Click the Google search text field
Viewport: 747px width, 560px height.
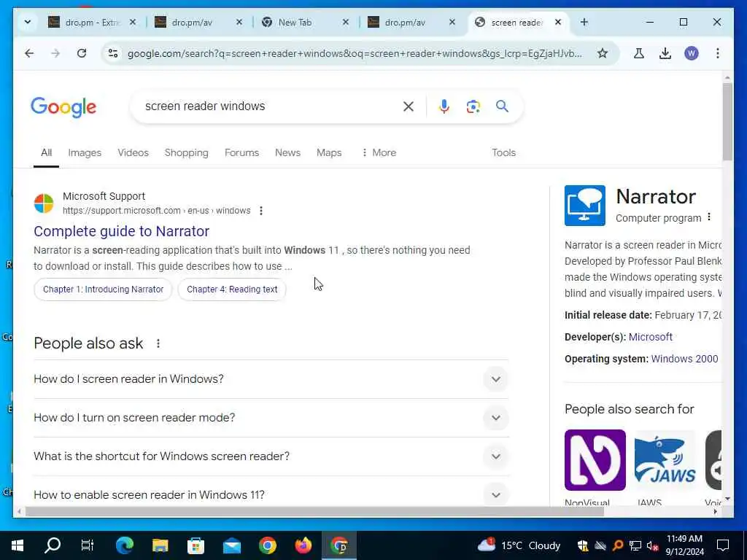pyautogui.click(x=269, y=106)
